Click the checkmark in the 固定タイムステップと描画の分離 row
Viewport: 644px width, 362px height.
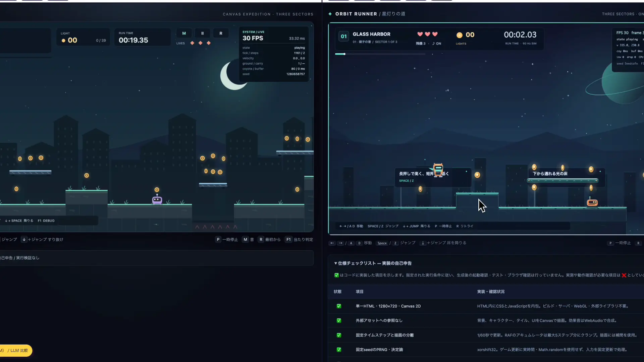click(x=339, y=335)
